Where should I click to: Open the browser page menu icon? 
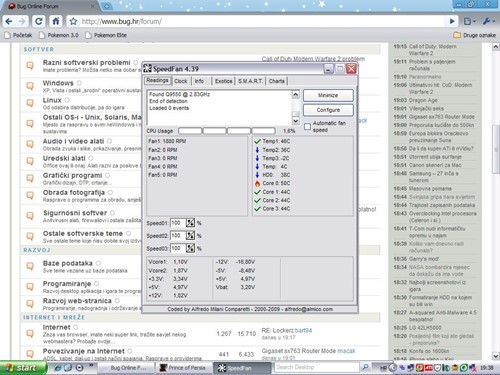(469, 22)
